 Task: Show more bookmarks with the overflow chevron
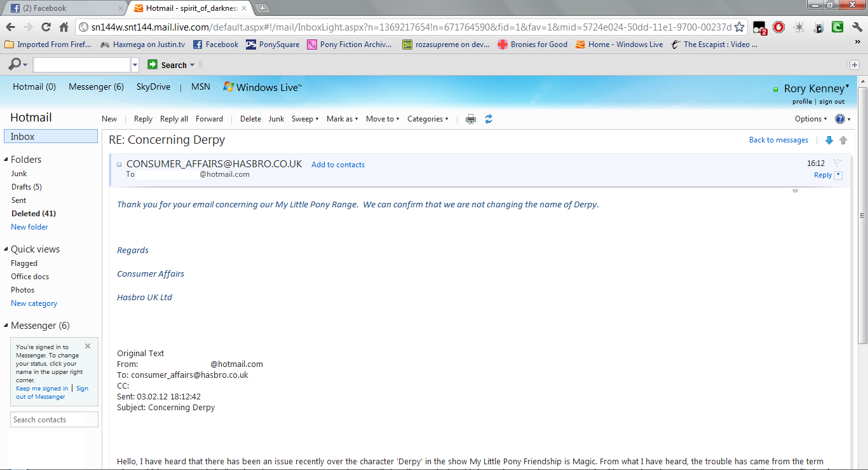[857, 43]
